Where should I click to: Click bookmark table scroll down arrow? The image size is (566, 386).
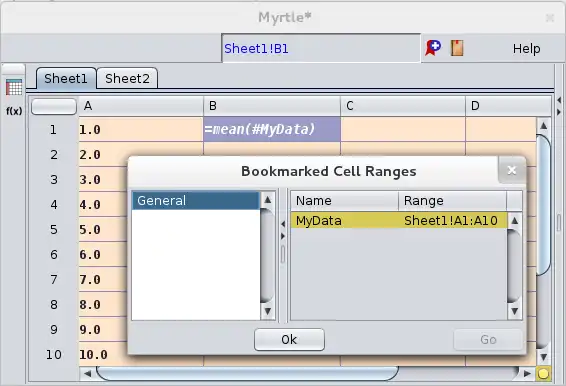pyautogui.click(x=515, y=311)
